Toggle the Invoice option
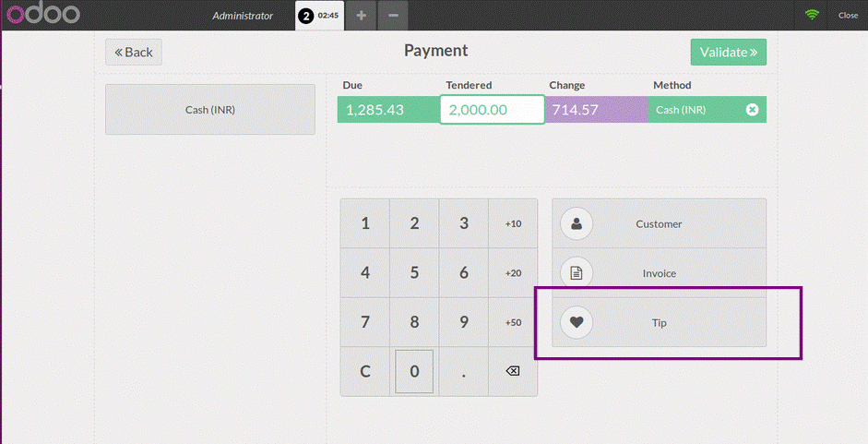Screen dimensions: 868x444 659,272
